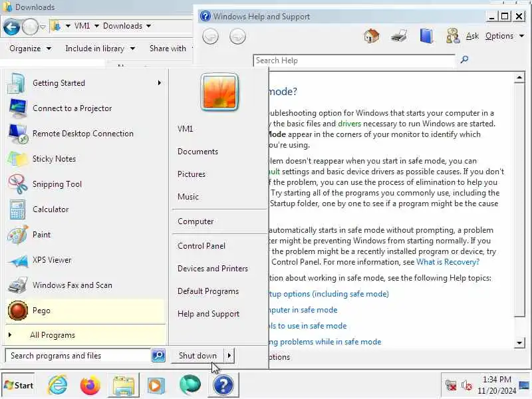Open Computer from Start menu
Image resolution: width=532 pixels, height=399 pixels.
(x=196, y=221)
